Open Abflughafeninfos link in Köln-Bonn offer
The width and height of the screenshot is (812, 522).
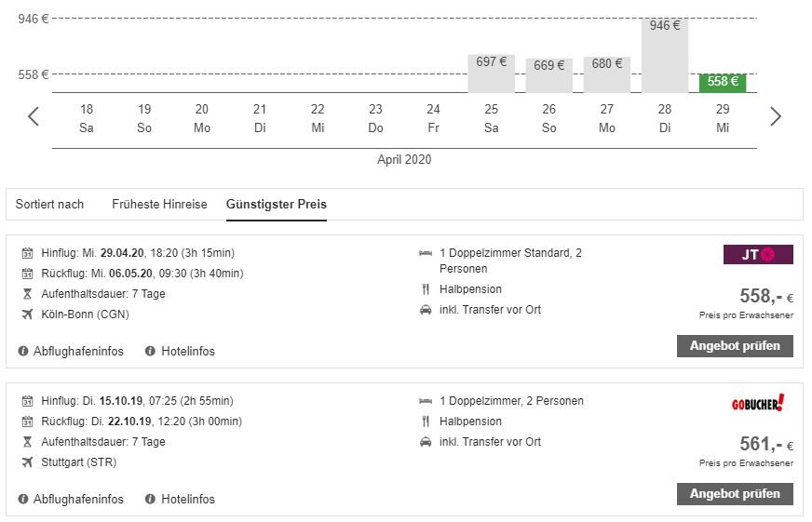(78, 351)
